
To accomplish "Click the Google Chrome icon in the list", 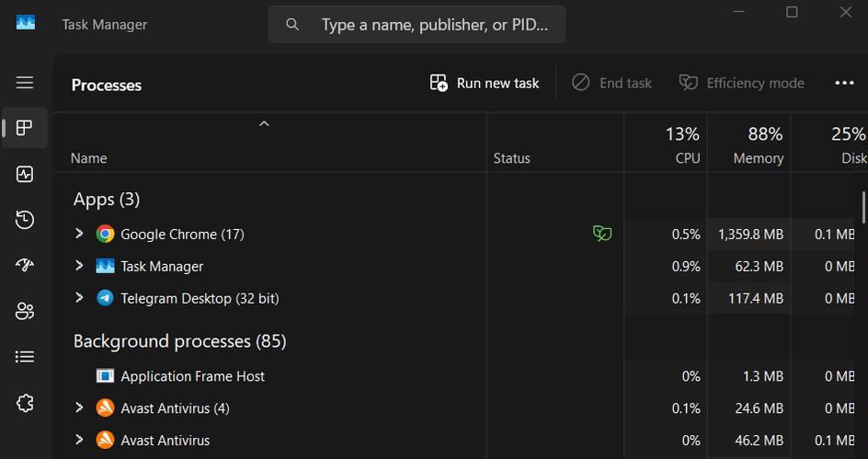I will (x=105, y=235).
